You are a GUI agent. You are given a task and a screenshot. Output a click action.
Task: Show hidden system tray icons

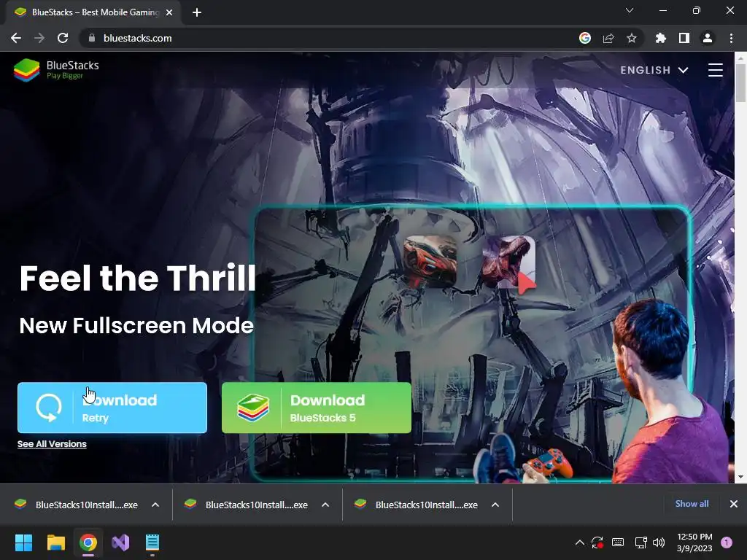pos(580,542)
